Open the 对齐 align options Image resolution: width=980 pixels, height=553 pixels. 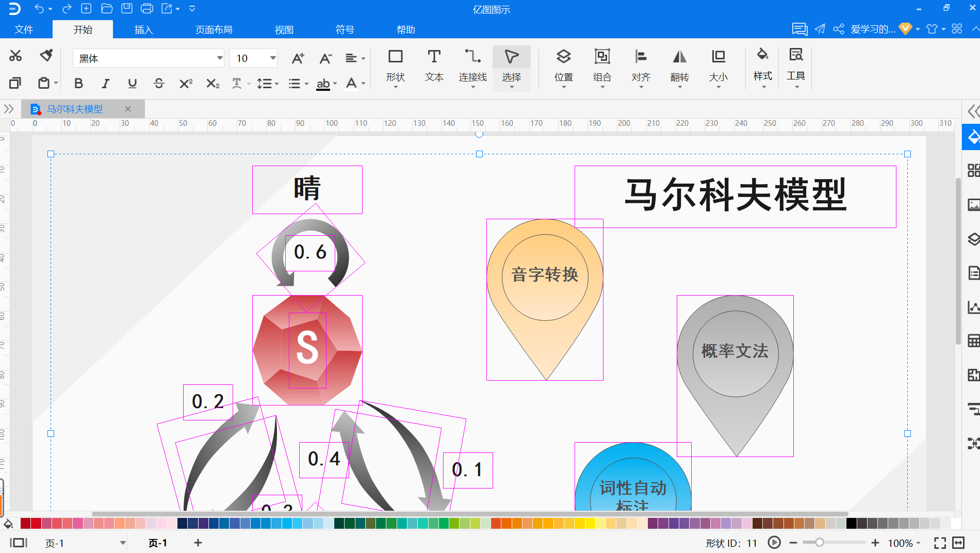(x=641, y=68)
